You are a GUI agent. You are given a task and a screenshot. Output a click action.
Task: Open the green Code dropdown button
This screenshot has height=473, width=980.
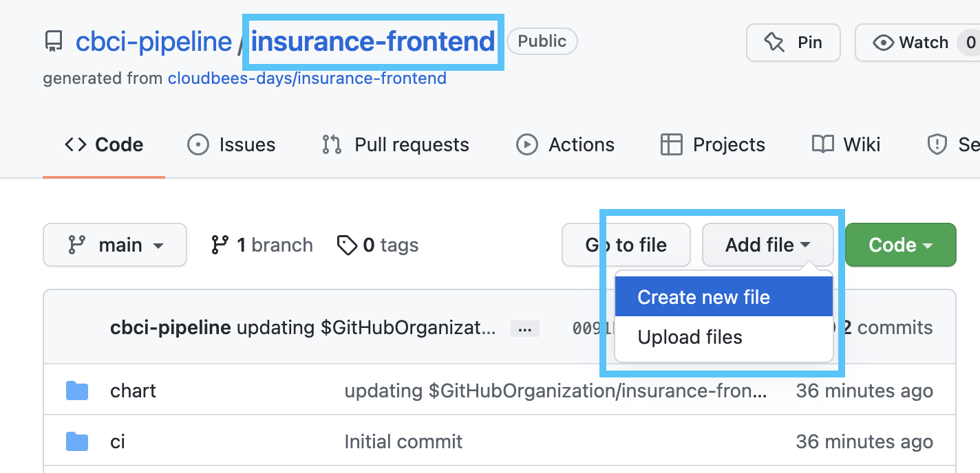tap(900, 245)
